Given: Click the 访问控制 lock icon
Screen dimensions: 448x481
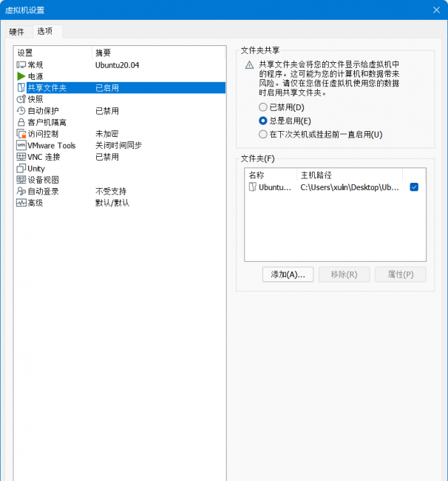Looking at the screenshot, I should pos(21,134).
